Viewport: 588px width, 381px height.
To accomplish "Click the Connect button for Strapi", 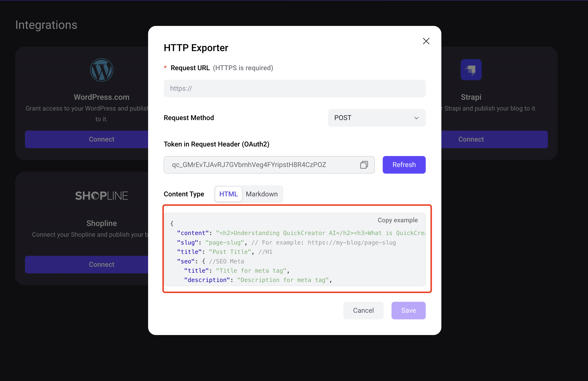I will tap(471, 139).
